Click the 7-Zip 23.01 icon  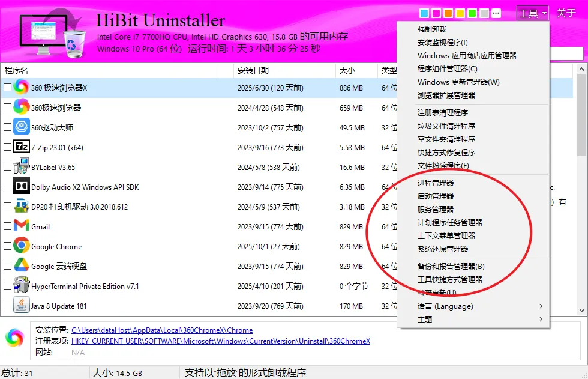coord(22,147)
